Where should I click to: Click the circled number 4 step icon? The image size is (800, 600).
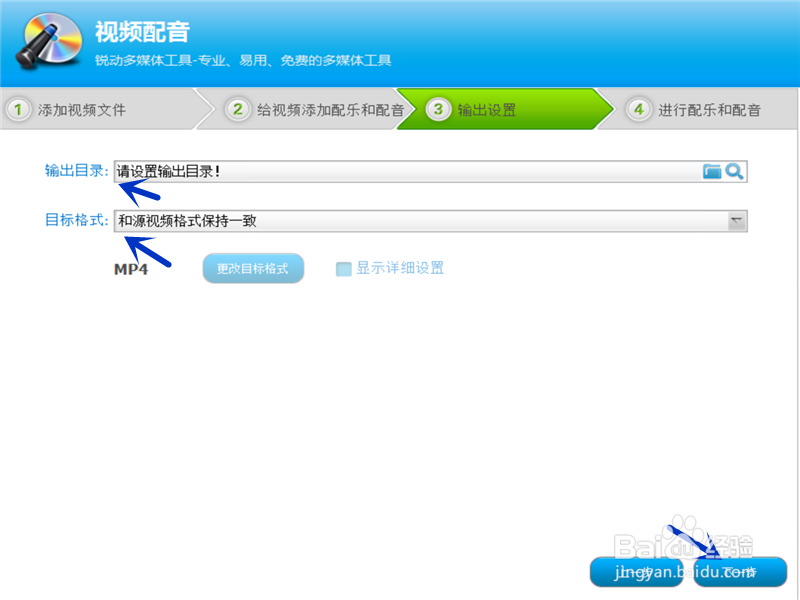click(x=639, y=110)
